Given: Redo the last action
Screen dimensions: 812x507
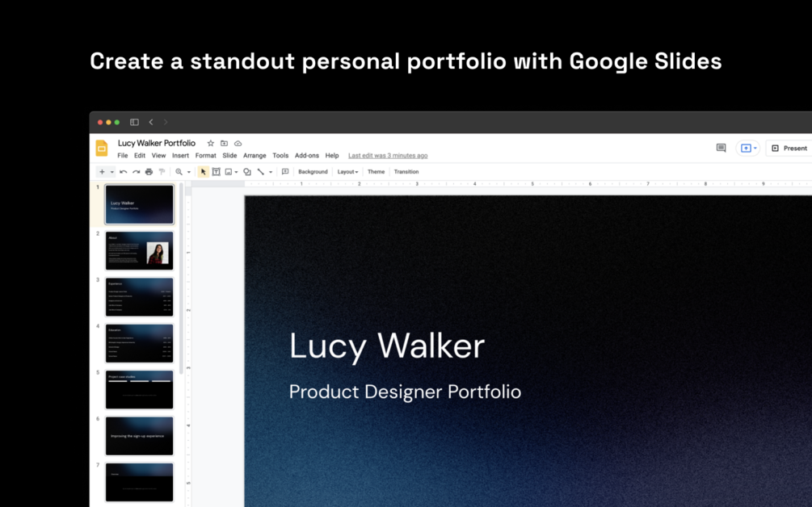Looking at the screenshot, I should pos(137,172).
